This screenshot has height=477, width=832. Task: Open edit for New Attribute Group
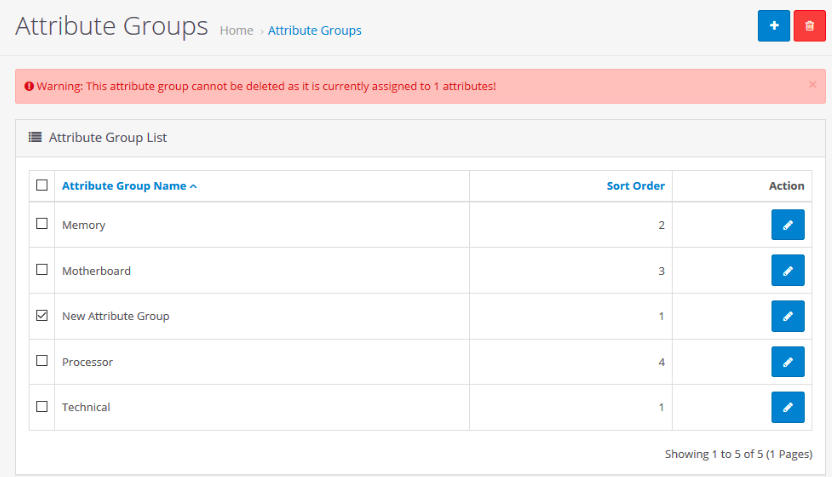click(787, 316)
